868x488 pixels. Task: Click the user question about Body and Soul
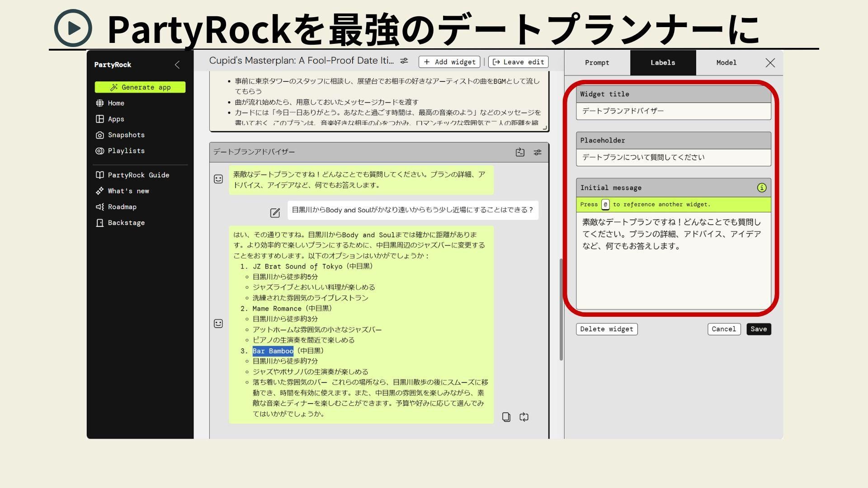pos(413,210)
